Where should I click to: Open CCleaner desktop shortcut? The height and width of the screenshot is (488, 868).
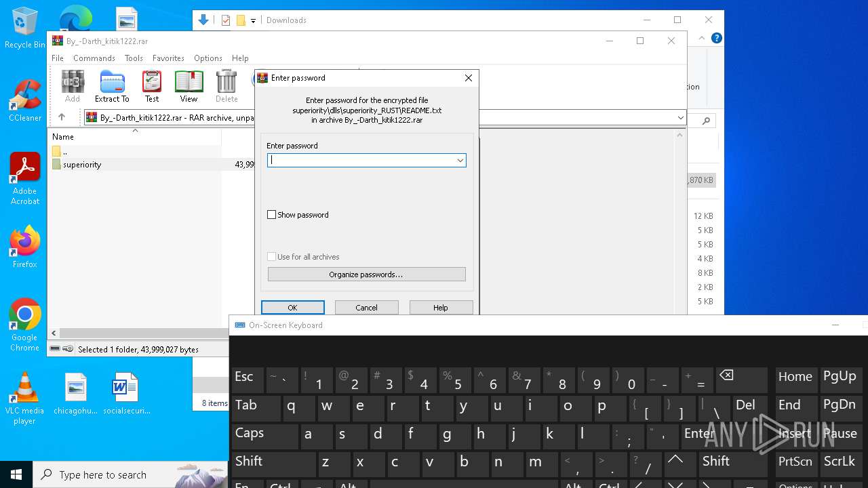(x=25, y=101)
